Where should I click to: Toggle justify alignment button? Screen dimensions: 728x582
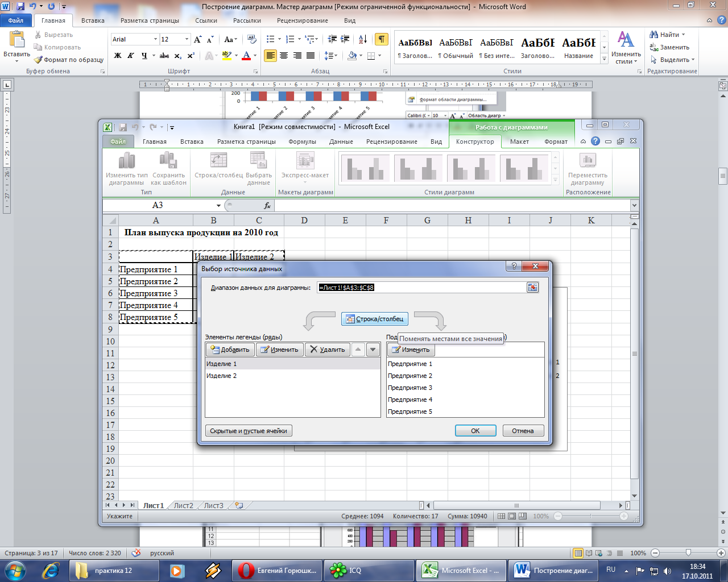click(x=311, y=56)
